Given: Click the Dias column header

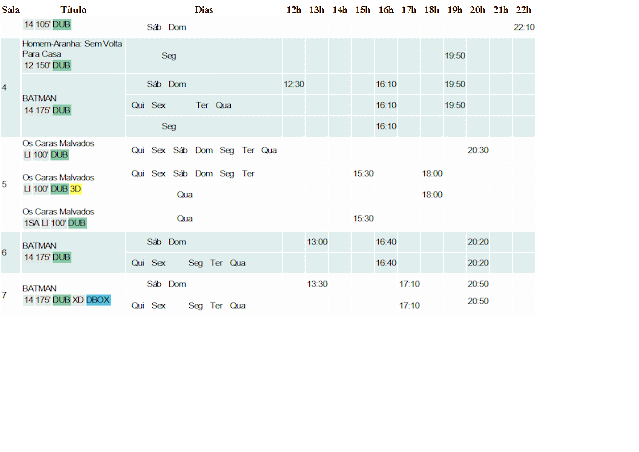Looking at the screenshot, I should click(204, 10).
